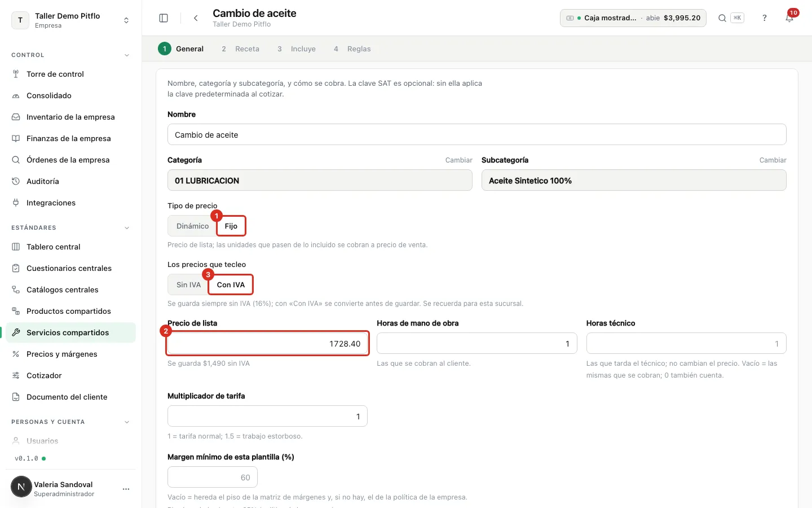Switch to the Incluye step tab
The width and height of the screenshot is (812, 508).
pyautogui.click(x=296, y=49)
